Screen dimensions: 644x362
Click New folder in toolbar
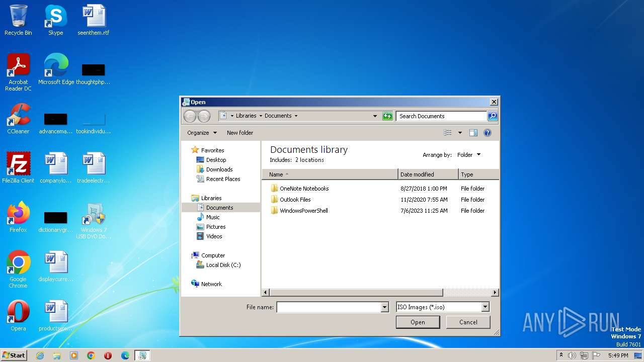(x=240, y=133)
